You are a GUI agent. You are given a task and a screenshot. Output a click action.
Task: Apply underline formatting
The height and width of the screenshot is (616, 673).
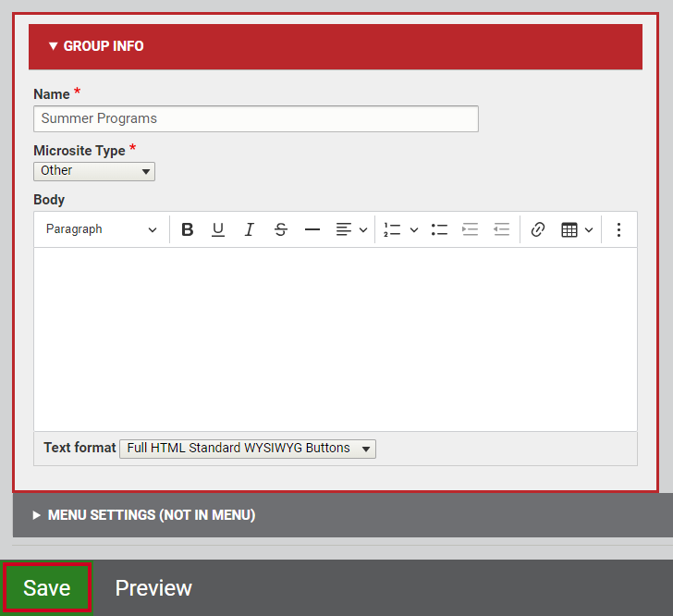218,229
